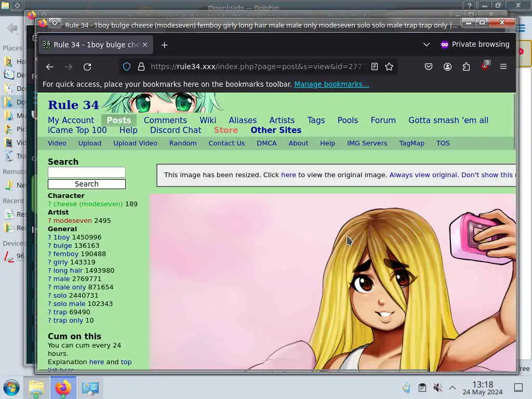Click the site search text field
This screenshot has width=532, height=399.
87,172
